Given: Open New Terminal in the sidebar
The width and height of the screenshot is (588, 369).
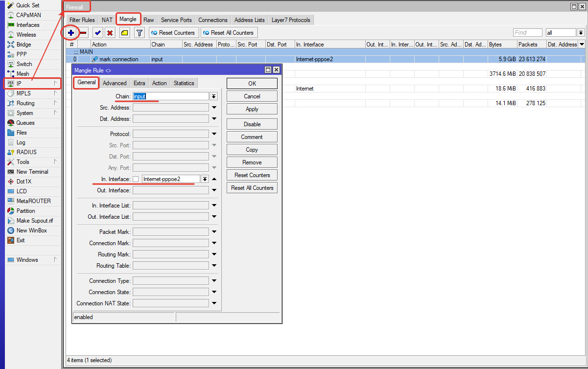Looking at the screenshot, I should [x=32, y=172].
